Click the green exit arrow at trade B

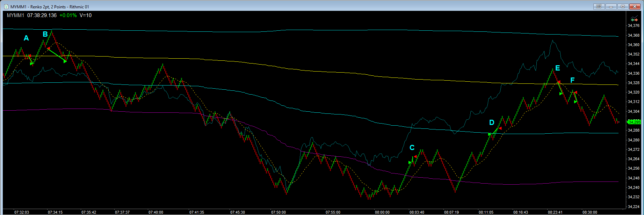65,61
